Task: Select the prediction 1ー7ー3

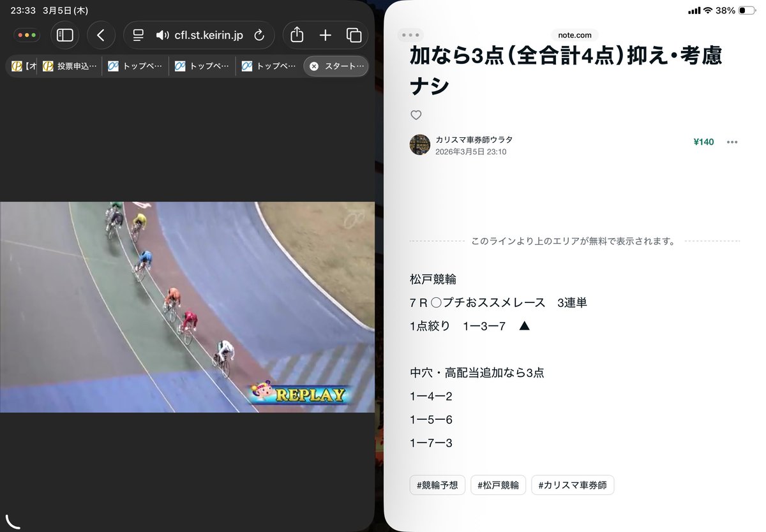Action: click(431, 443)
